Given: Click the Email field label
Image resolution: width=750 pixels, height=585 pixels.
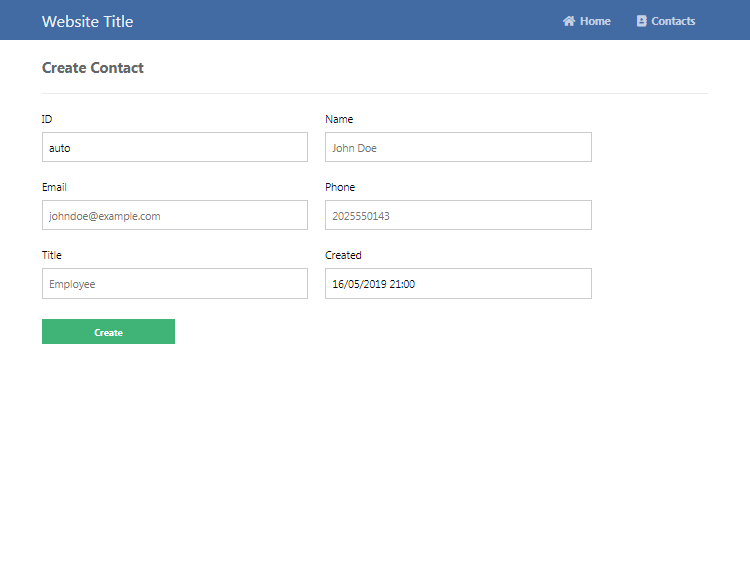Looking at the screenshot, I should (x=54, y=187).
